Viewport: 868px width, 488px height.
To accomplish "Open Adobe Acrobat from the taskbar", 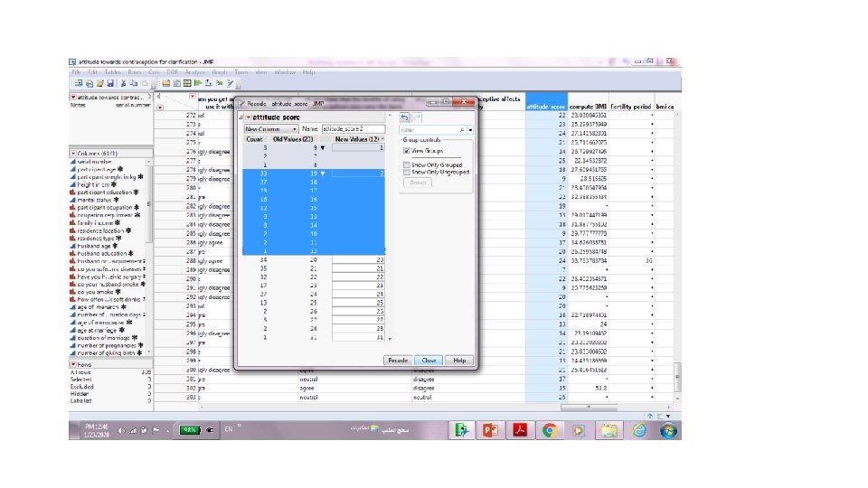I will click(520, 430).
